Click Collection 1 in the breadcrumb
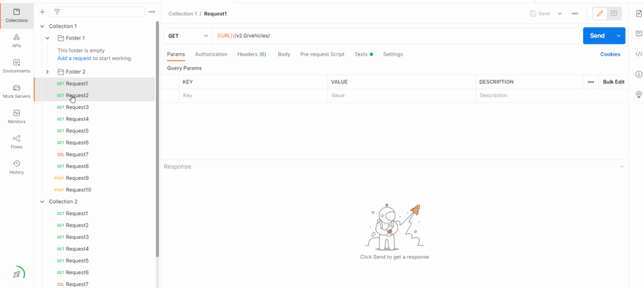644x288 pixels. [x=183, y=14]
